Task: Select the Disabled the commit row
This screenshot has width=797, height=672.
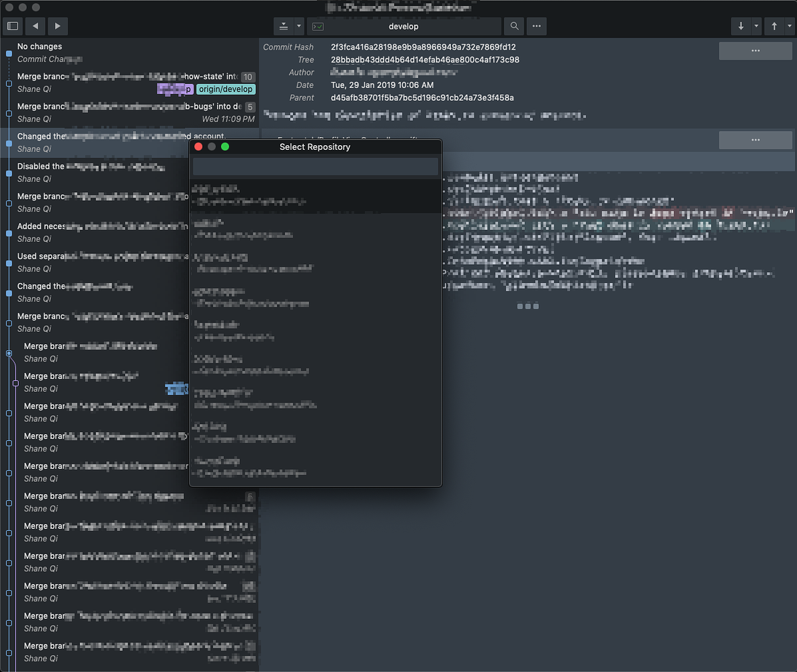Action: 95,173
